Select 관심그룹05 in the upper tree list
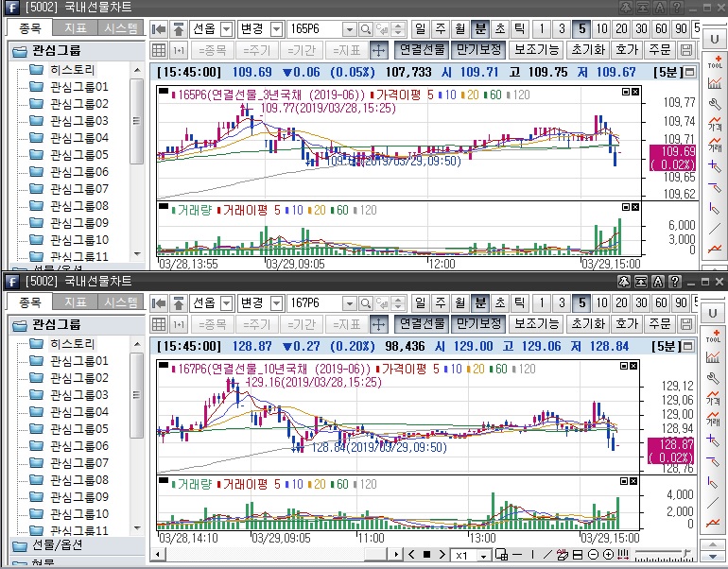 click(x=78, y=154)
